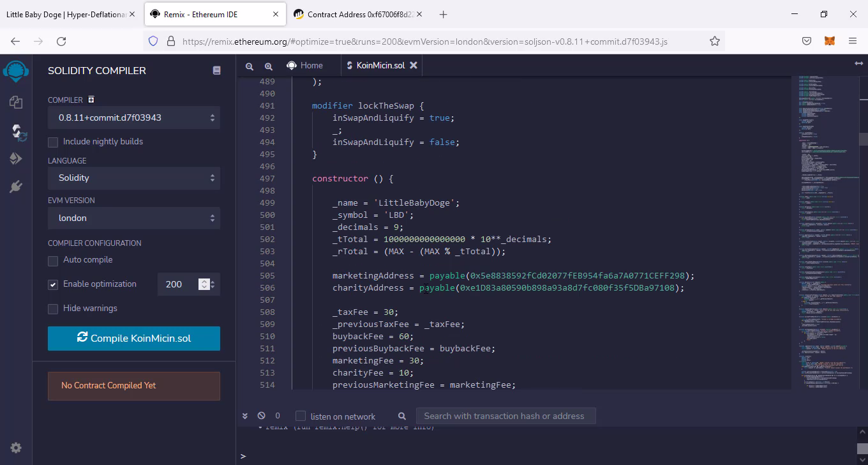Zoom out the editor font
The width and height of the screenshot is (868, 465).
click(x=250, y=66)
